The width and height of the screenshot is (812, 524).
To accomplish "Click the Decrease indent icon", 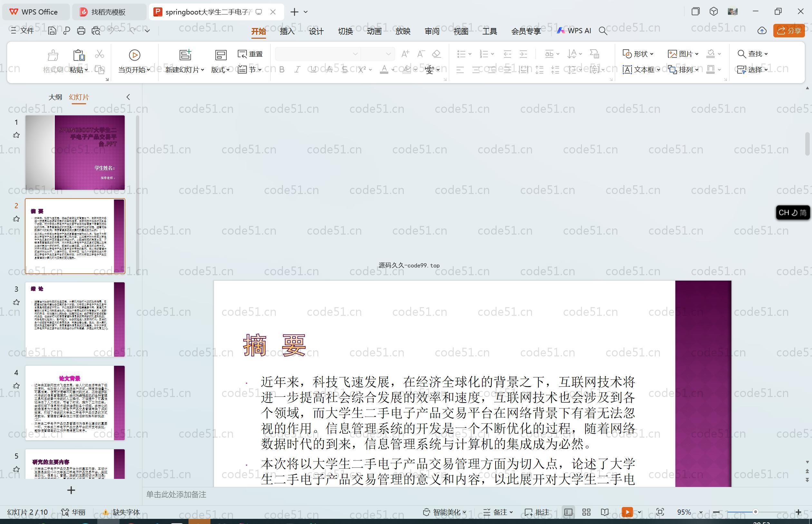I will pyautogui.click(x=507, y=54).
